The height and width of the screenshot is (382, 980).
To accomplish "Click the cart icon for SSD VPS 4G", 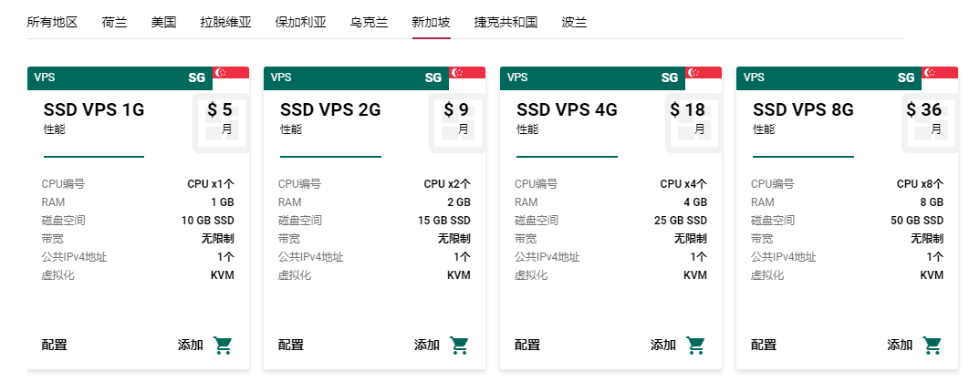I will 695,346.
